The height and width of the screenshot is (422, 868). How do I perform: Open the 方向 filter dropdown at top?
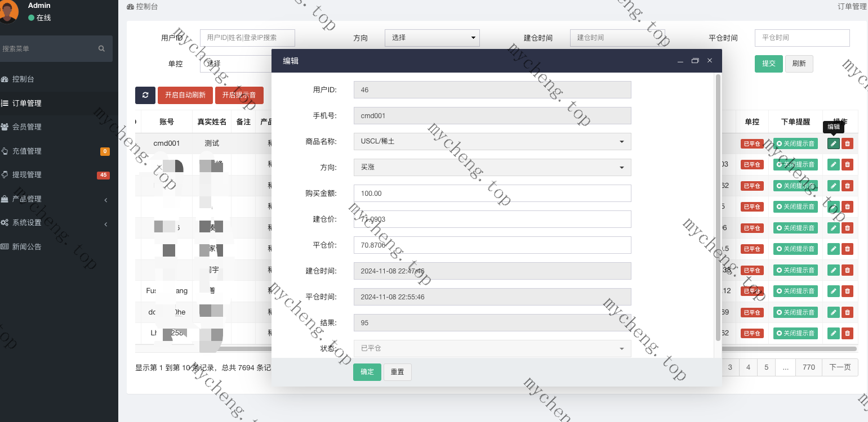point(432,38)
